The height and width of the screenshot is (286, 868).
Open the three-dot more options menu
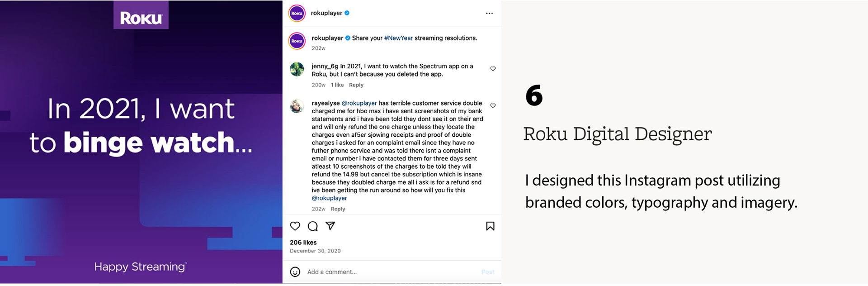(x=489, y=14)
